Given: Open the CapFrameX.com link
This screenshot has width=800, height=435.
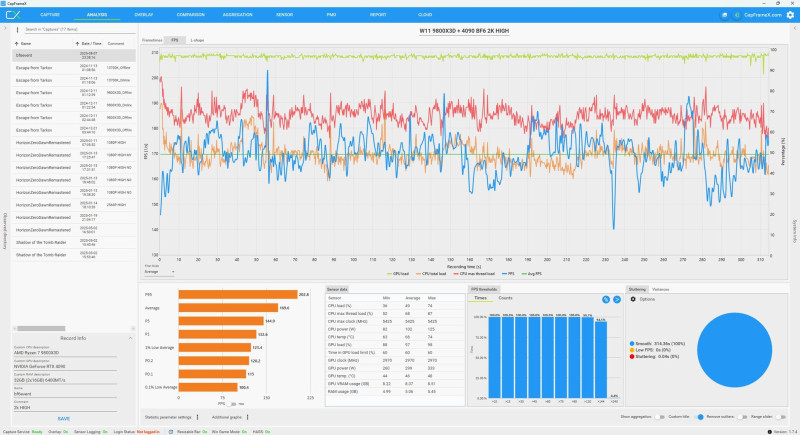Looking at the screenshot, I should click(763, 15).
